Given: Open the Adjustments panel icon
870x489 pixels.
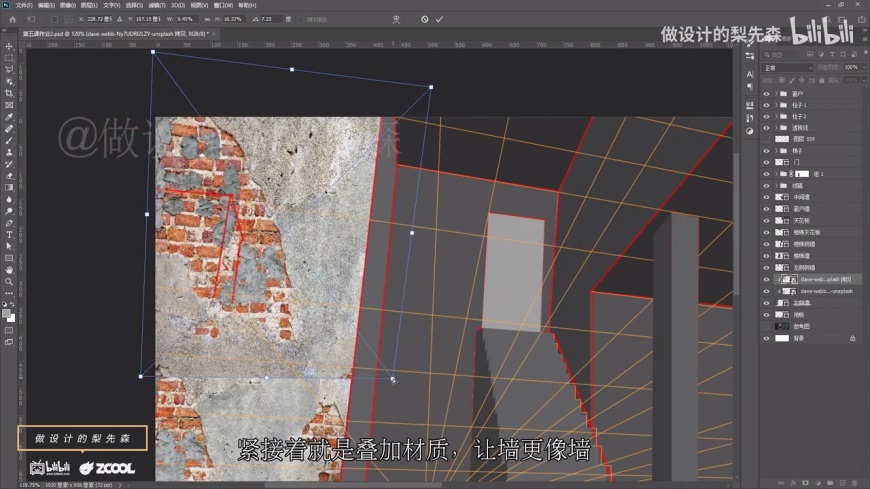Looking at the screenshot, I should [750, 131].
